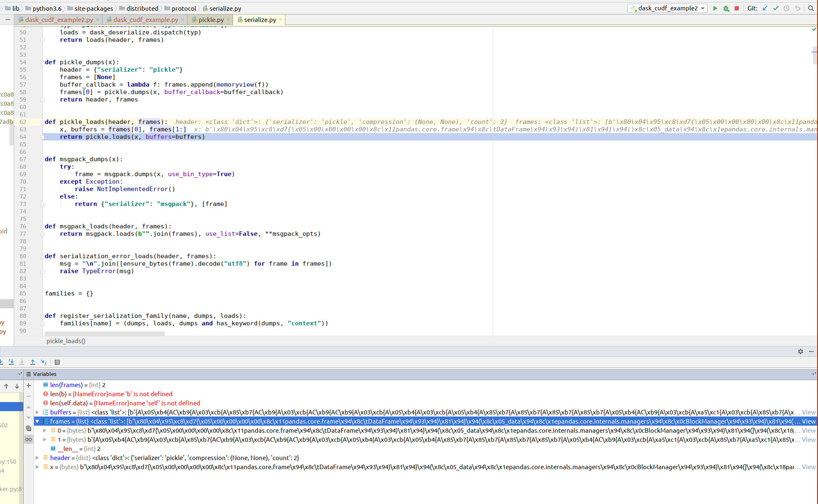Expand the header dict variable

pos(38,458)
